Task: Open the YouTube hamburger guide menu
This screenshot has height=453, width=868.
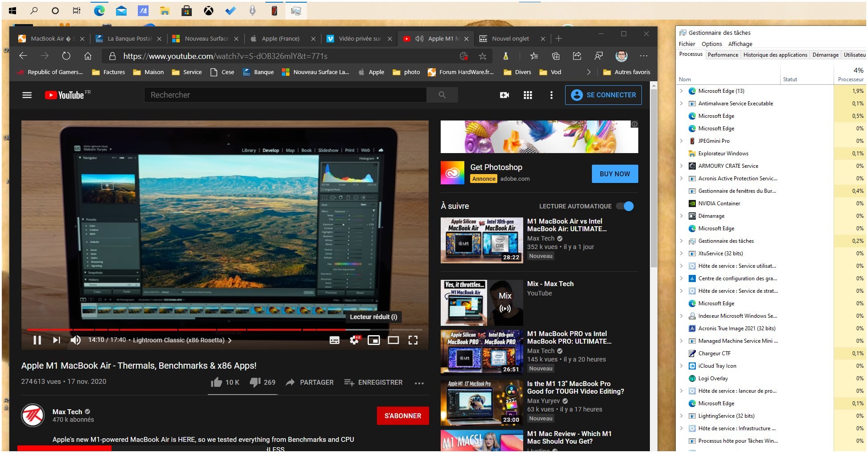Action: click(27, 95)
